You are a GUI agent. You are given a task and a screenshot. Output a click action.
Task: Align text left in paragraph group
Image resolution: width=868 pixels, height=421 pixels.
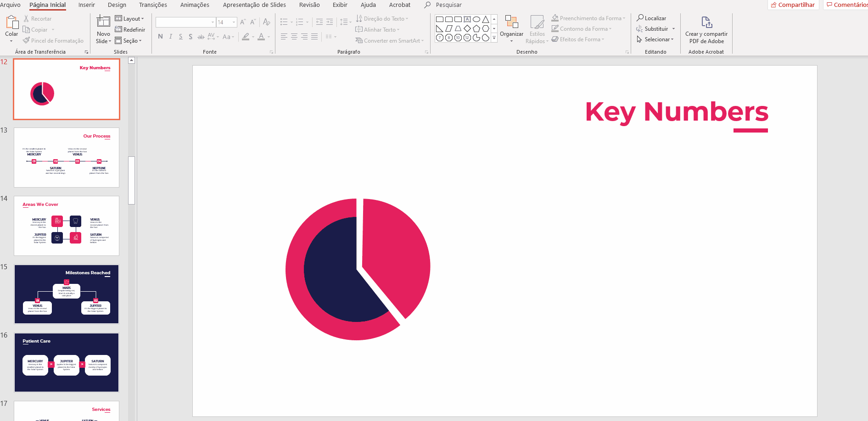click(284, 37)
